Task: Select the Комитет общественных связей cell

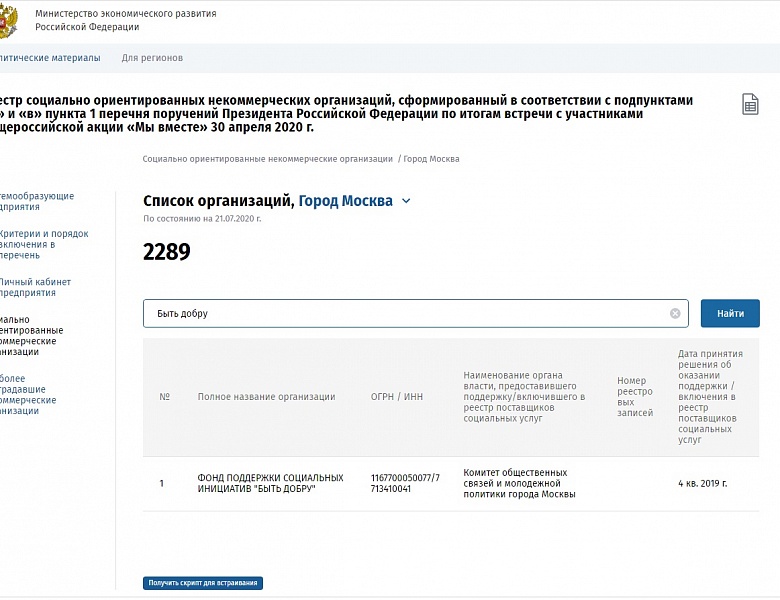Action: [519, 483]
